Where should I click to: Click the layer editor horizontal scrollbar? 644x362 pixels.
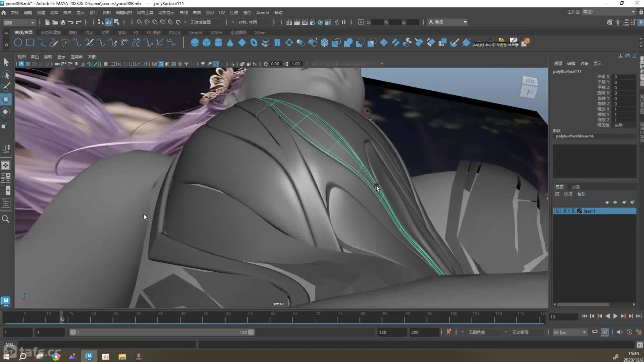point(583,304)
